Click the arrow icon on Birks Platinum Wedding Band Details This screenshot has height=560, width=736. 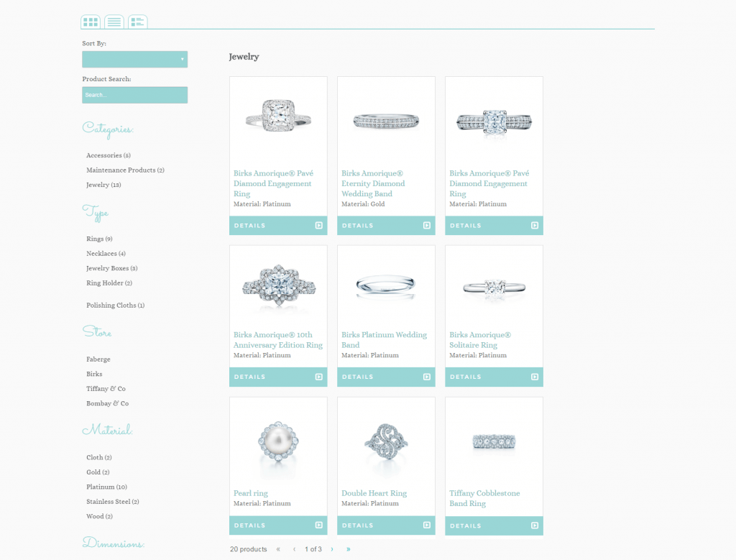427,377
